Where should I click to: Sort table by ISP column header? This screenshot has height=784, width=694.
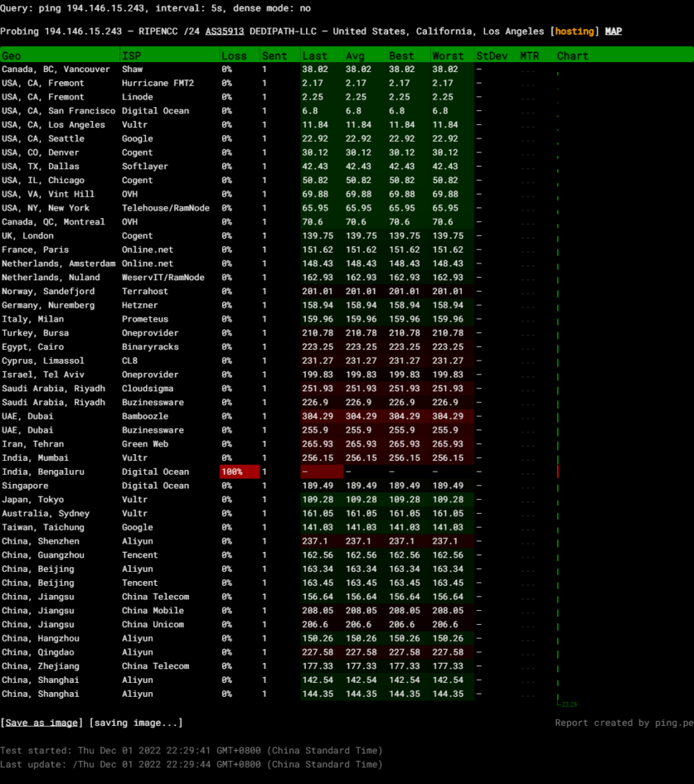[132, 56]
